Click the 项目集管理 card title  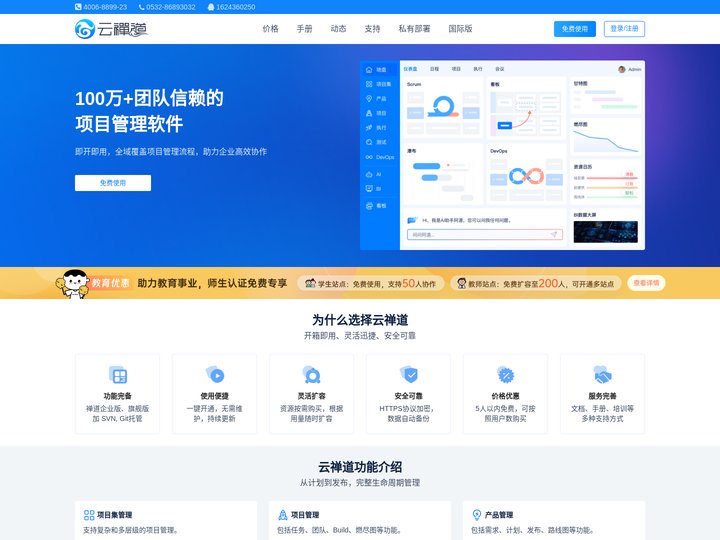(x=115, y=515)
